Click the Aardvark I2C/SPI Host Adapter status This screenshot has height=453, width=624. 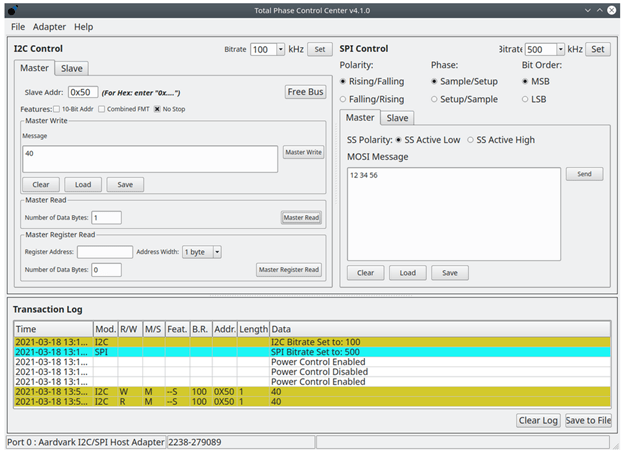point(86,442)
